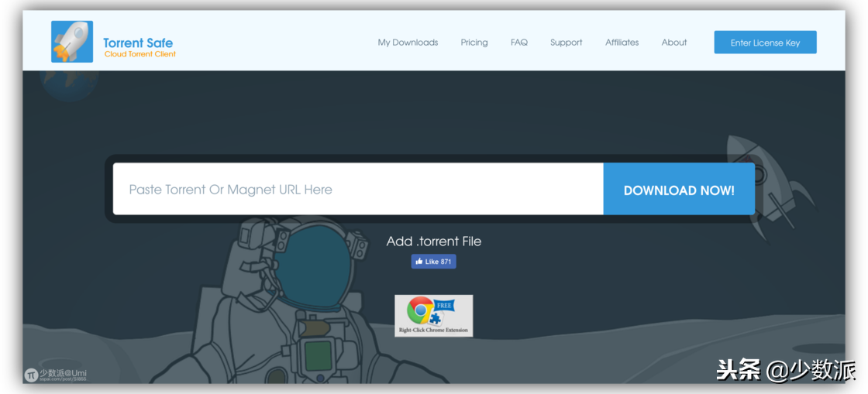The width and height of the screenshot is (868, 394).
Task: Click the Torrent Safe rocket logo icon
Action: click(72, 42)
